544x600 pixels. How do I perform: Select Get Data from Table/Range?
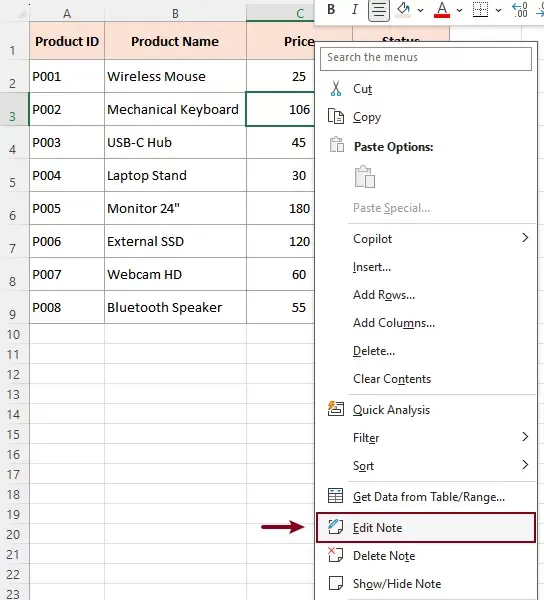coord(426,497)
